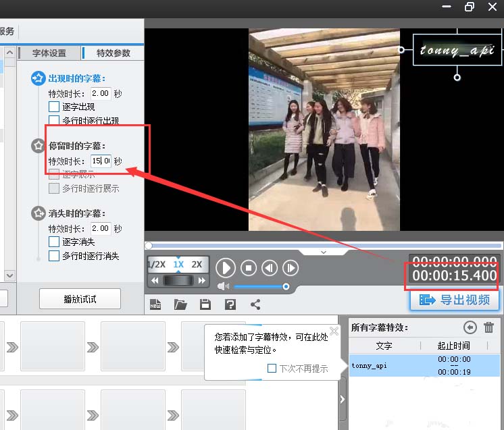
Task: Click the 消失时的字幕 duration field
Action: (x=101, y=228)
